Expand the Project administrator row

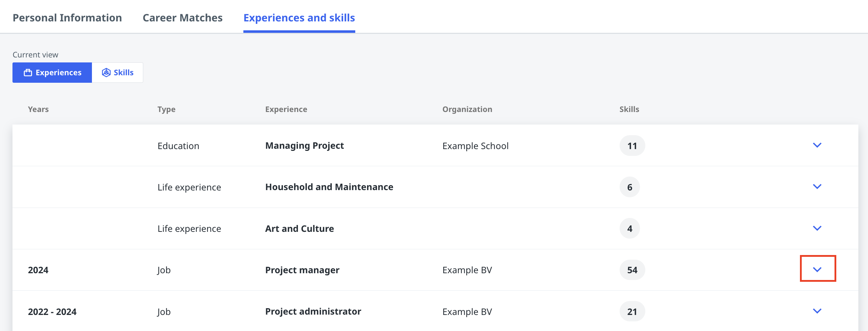tap(817, 311)
